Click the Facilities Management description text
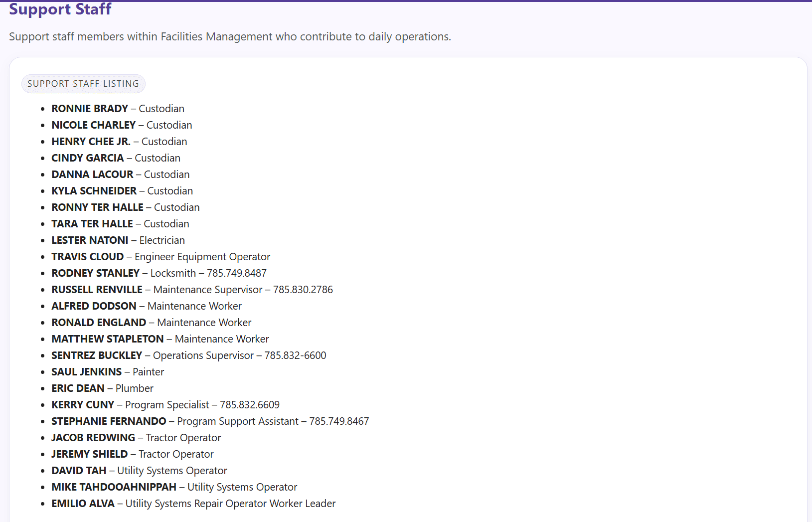812x522 pixels. point(230,36)
